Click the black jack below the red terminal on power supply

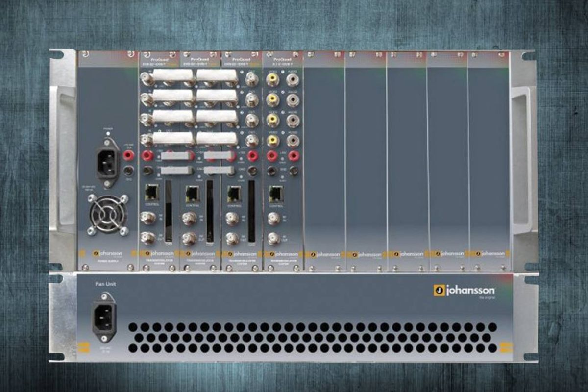point(128,171)
